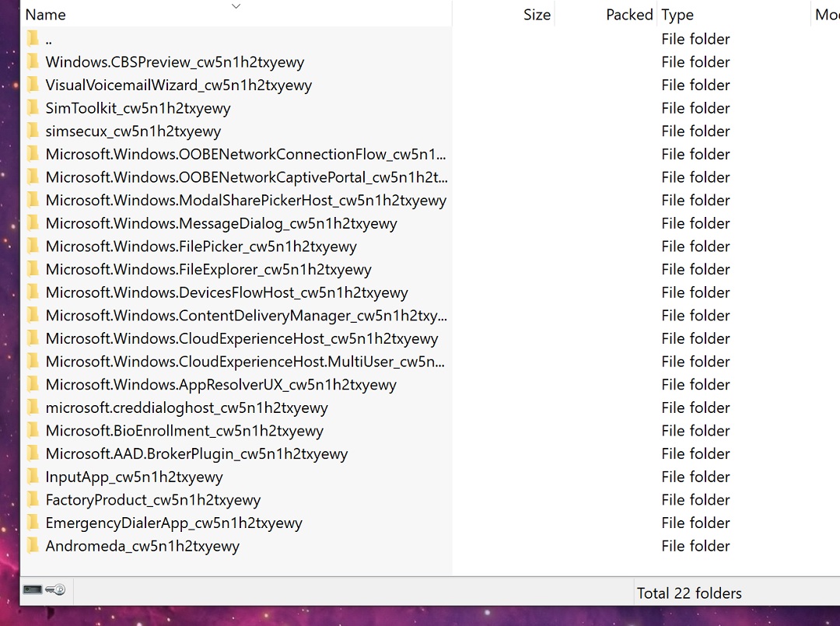Click the InputApp folder icon

point(33,476)
